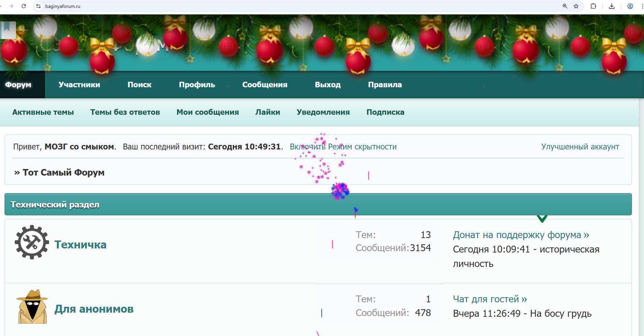The width and height of the screenshot is (644, 336).
Task: Open the browser profile avatar icon
Action: (x=630, y=6)
